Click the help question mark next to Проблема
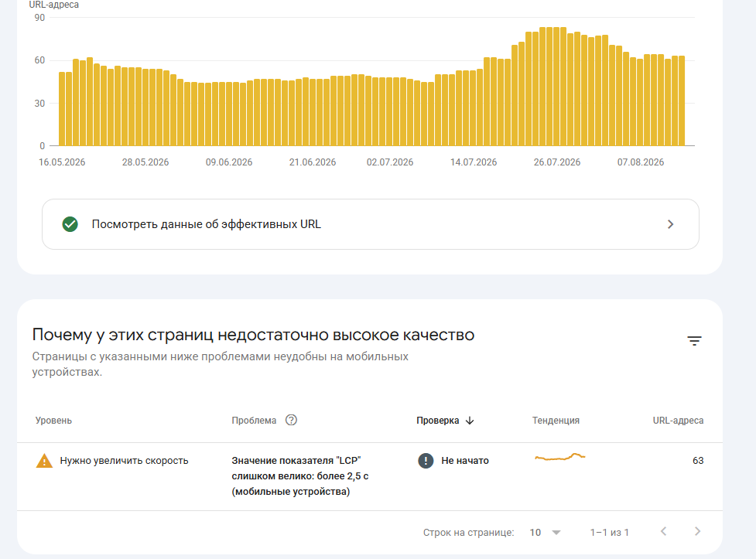 pos(291,420)
